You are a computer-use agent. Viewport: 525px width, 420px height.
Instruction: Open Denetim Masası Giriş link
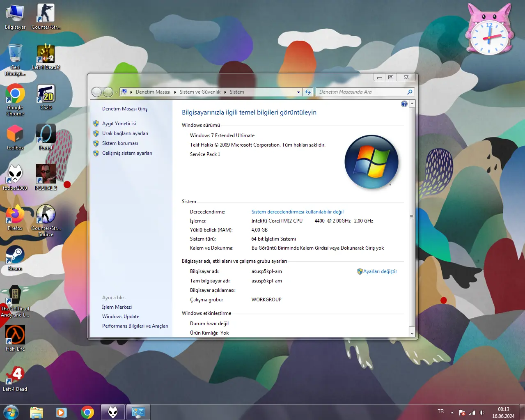(x=125, y=109)
